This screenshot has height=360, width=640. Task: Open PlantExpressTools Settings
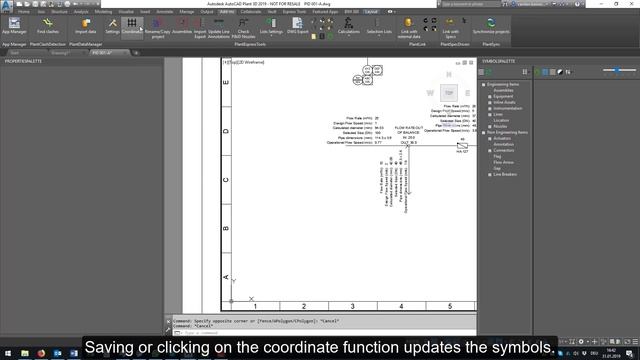click(x=112, y=26)
